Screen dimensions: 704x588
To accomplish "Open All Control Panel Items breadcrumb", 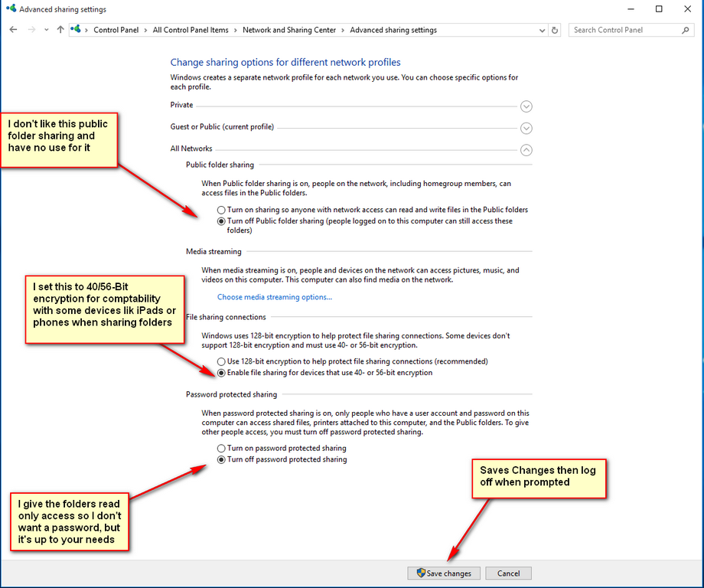I will (x=191, y=30).
